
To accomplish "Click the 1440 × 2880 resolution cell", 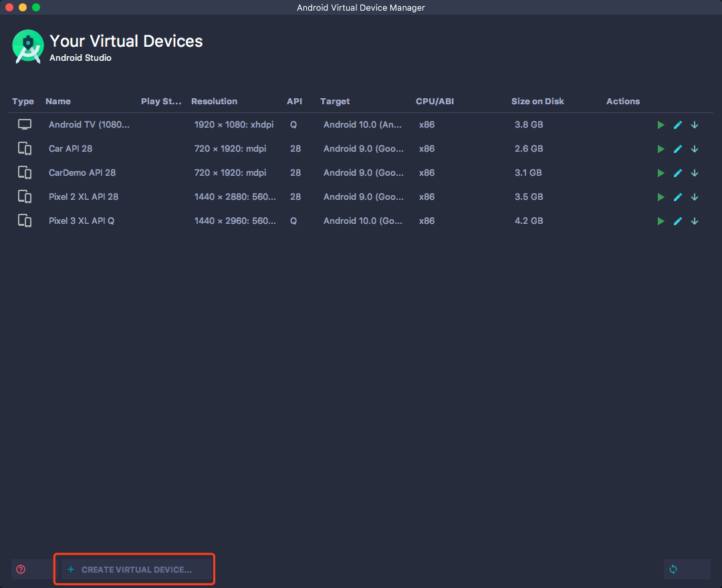I will point(235,196).
